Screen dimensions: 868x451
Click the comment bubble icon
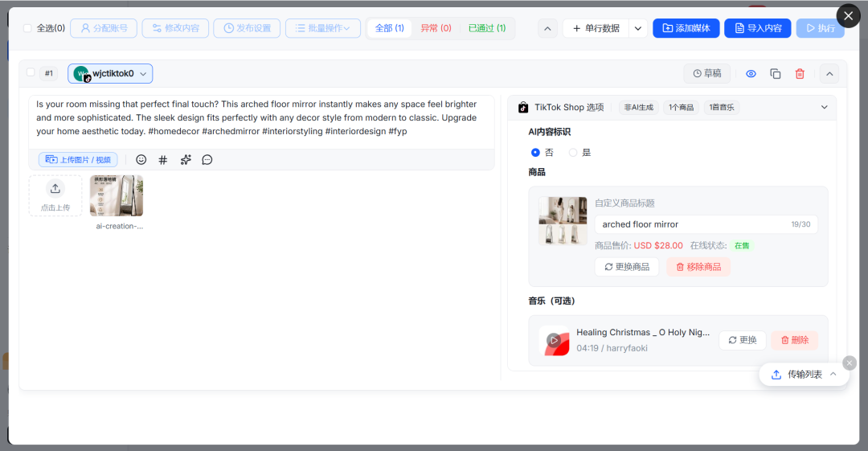pos(207,159)
